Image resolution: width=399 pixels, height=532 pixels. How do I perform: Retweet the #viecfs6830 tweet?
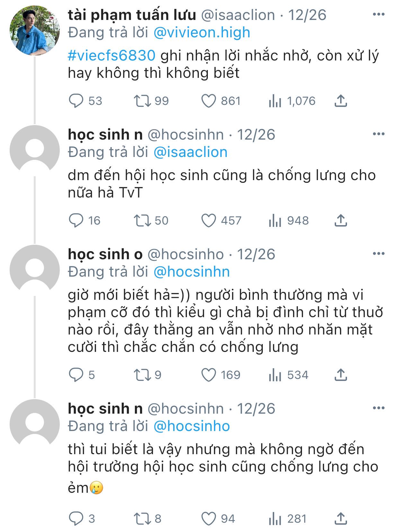pos(142,101)
